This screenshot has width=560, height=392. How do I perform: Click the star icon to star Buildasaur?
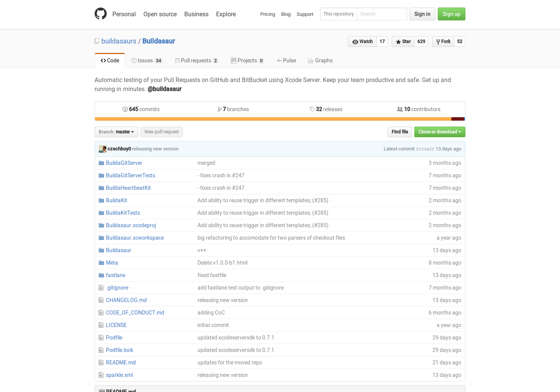coord(398,42)
